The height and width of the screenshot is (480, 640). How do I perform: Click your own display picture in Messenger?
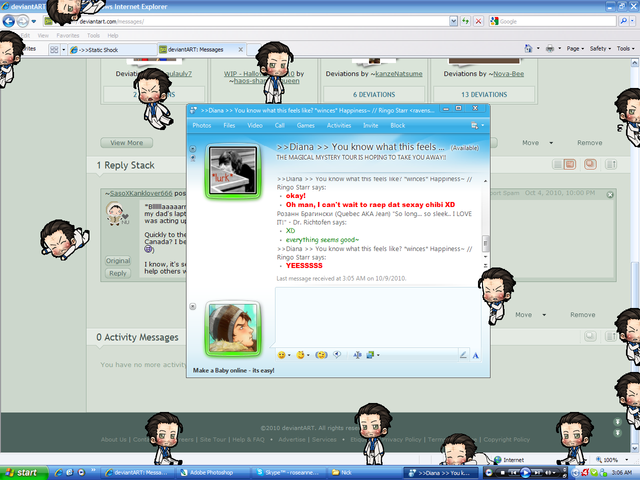point(233,329)
